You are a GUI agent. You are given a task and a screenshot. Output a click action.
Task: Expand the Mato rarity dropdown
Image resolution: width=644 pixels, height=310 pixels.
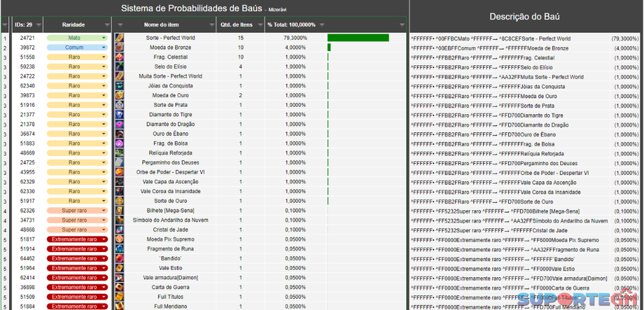(104, 38)
